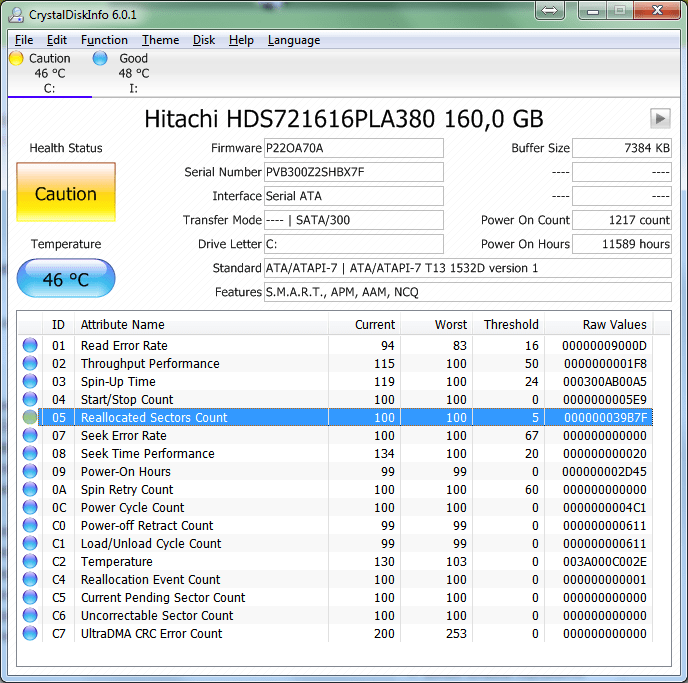Click status icon of Power-off Retract Count row
The width and height of the screenshot is (688, 683).
click(30, 525)
